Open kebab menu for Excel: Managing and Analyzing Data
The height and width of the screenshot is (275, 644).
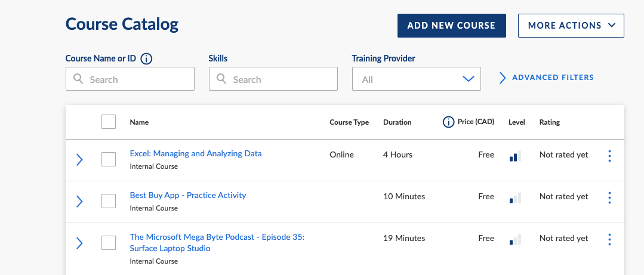click(x=609, y=156)
